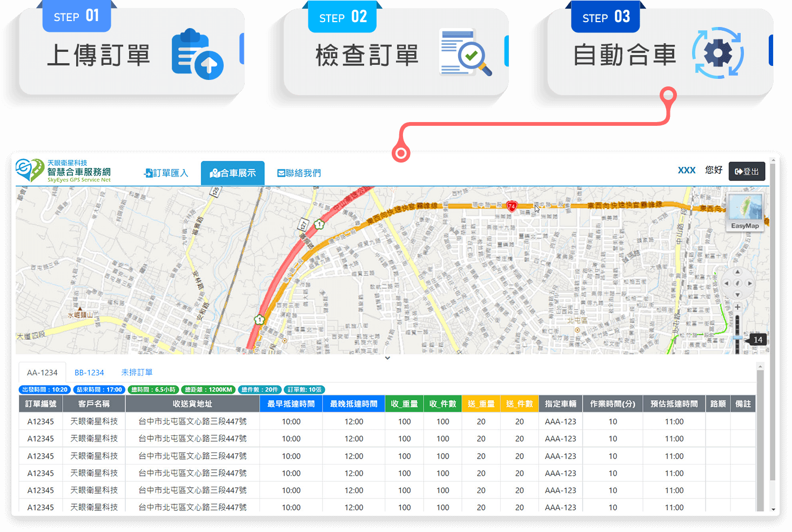Click the 登出 logout button

[x=747, y=171]
